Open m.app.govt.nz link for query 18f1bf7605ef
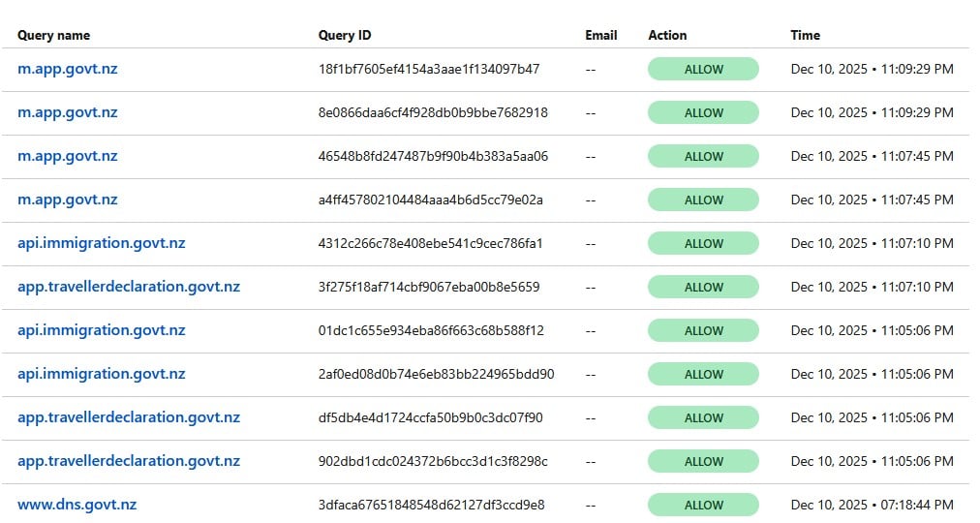The image size is (980, 523). point(68,69)
